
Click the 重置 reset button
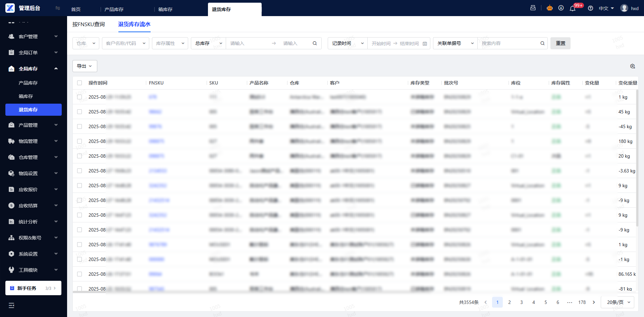coord(560,43)
